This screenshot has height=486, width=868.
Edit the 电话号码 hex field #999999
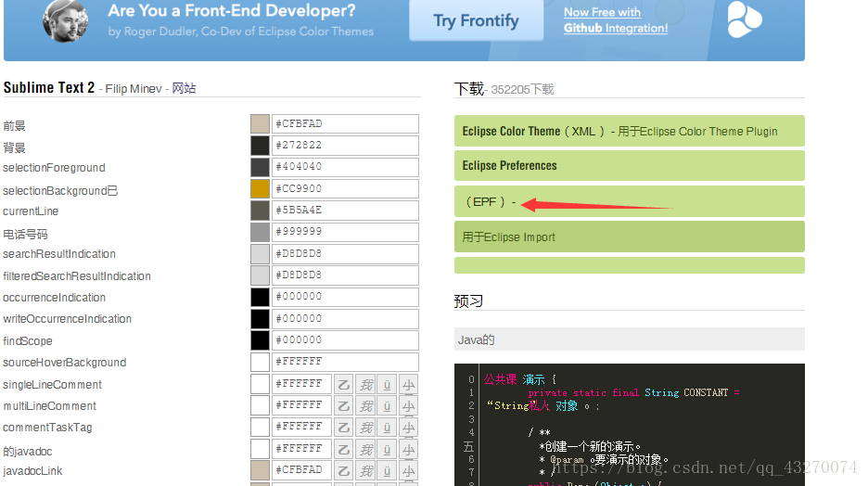point(345,232)
